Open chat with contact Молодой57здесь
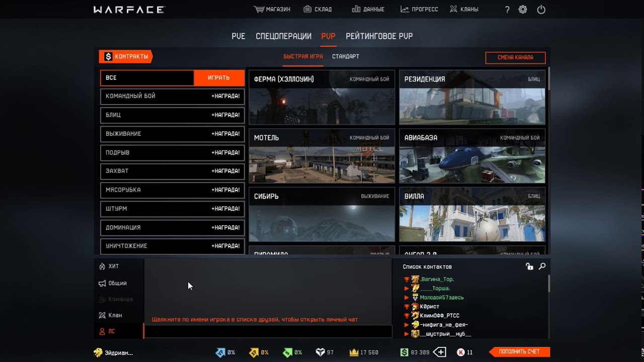Viewport: 644px width, 362px height. 441,298
